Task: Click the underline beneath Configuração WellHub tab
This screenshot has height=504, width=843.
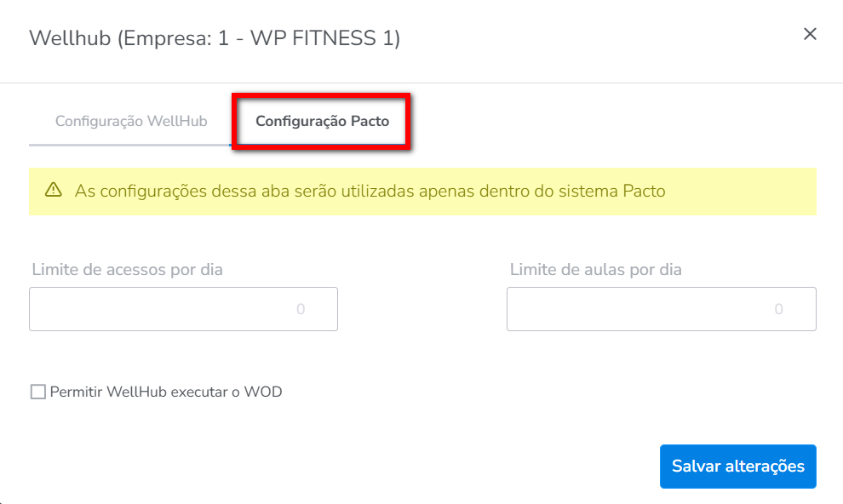Action: point(130,145)
